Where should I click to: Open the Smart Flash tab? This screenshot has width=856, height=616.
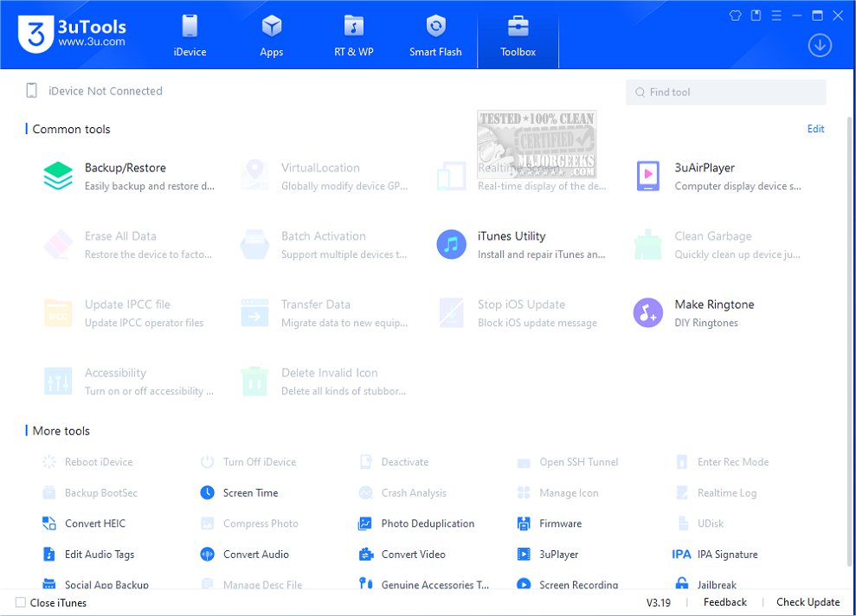(435, 35)
